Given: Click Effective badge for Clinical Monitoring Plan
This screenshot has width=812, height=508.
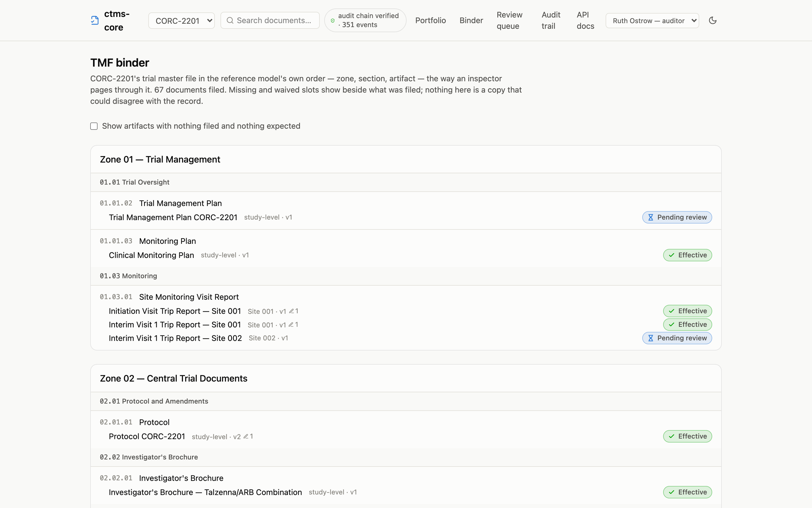Looking at the screenshot, I should (687, 255).
